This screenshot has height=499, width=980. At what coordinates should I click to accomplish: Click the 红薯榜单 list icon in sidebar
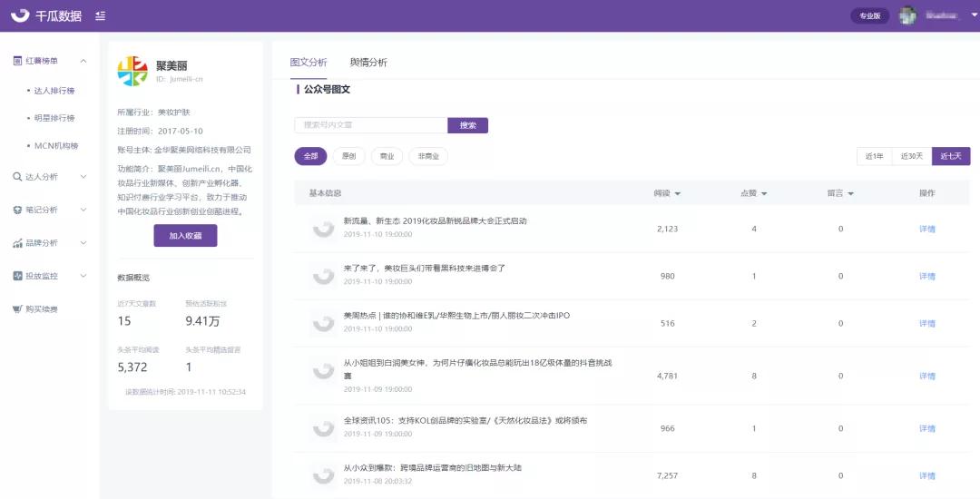[x=17, y=61]
